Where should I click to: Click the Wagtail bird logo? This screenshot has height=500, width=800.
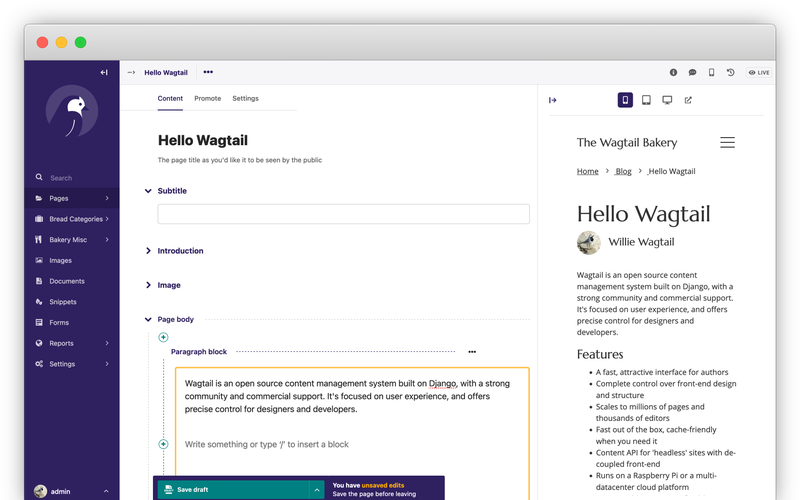point(72,111)
